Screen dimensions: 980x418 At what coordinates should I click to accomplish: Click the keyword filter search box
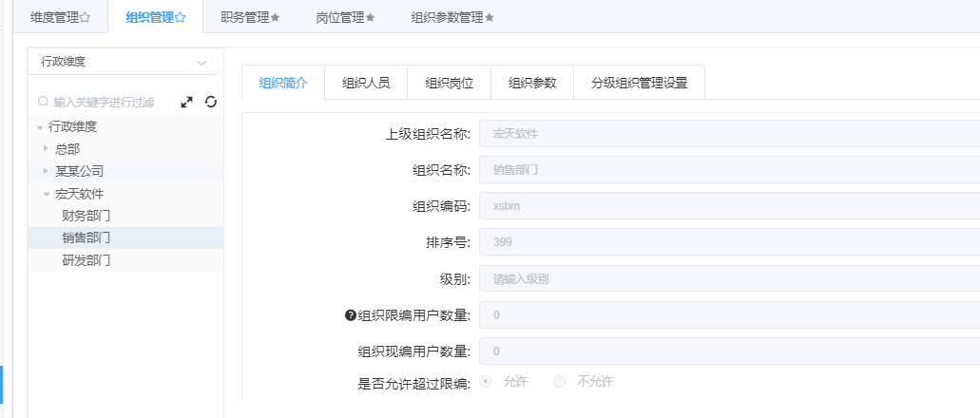[x=112, y=102]
